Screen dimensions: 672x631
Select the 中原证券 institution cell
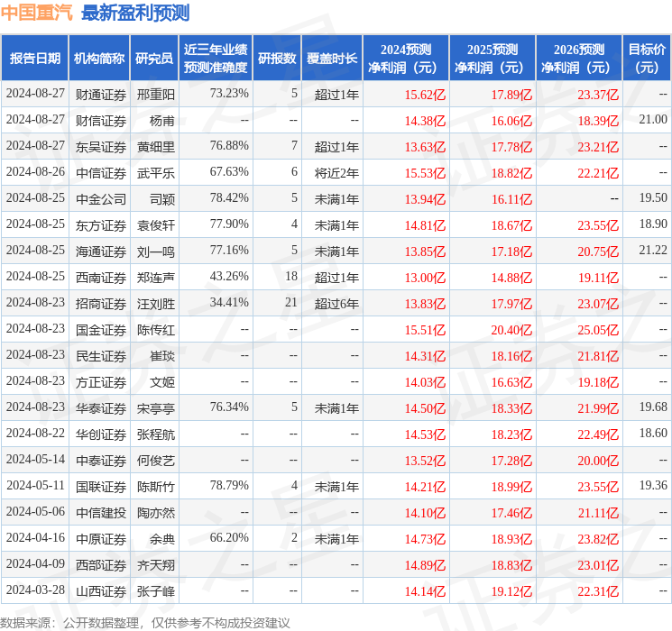101,539
